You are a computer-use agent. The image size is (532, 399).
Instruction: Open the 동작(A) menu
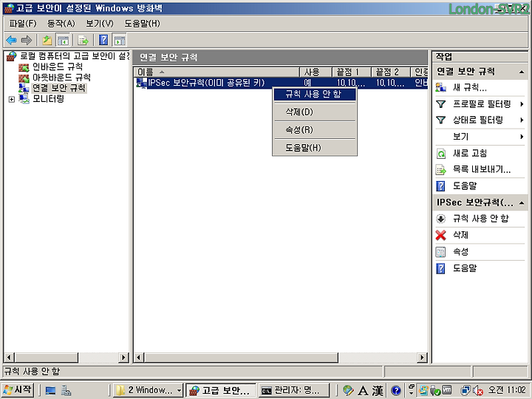(x=61, y=24)
